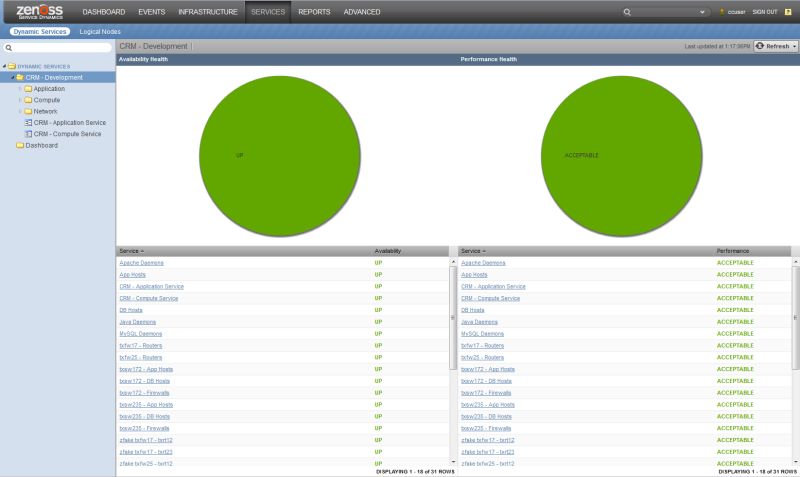Viewport: 800px width, 477px height.
Task: Click the magnifier icon in the sidebar search
Action: tap(9, 47)
